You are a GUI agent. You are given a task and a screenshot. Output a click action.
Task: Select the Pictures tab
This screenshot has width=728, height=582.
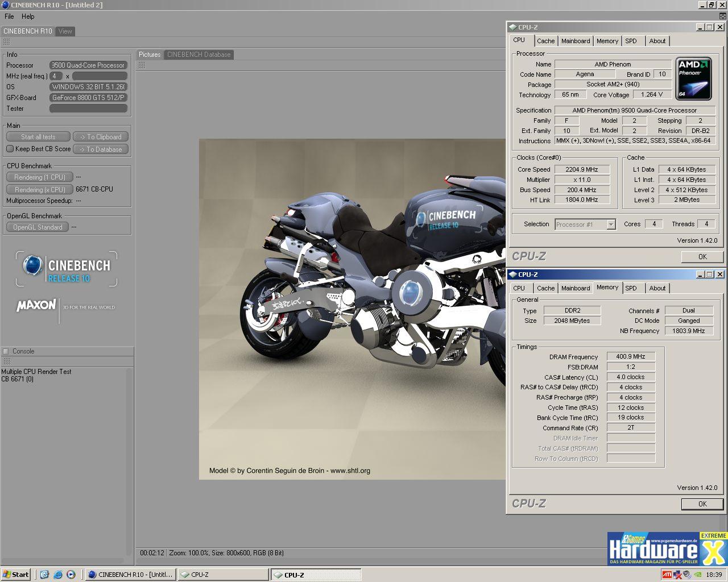(150, 55)
